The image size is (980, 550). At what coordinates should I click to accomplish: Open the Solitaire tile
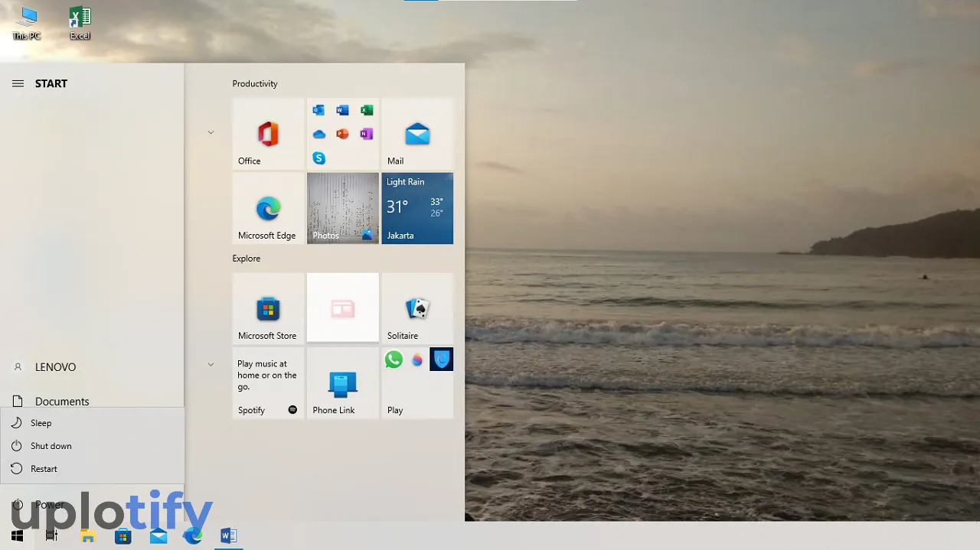[417, 308]
